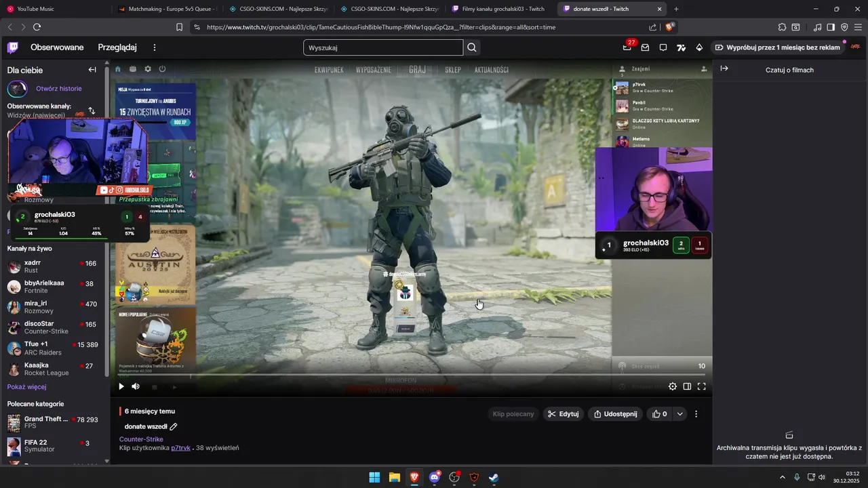The image size is (868, 488).
Task: Seek using the video progress bar
Action: [x=412, y=375]
